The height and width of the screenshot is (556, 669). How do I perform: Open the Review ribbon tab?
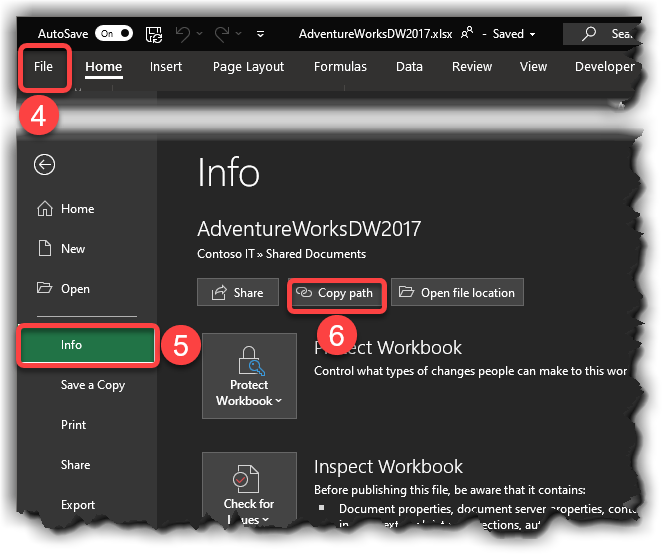[x=472, y=67]
